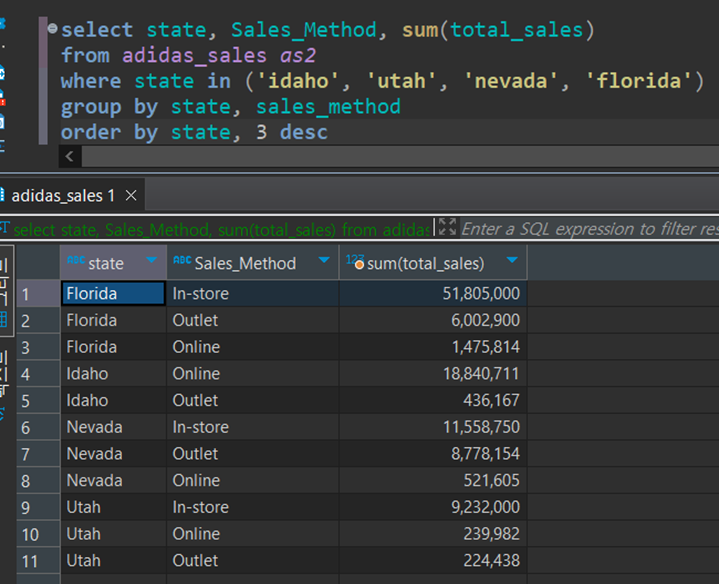Select the 1,475,814 sales value
The height and width of the screenshot is (584, 719).
(433, 347)
